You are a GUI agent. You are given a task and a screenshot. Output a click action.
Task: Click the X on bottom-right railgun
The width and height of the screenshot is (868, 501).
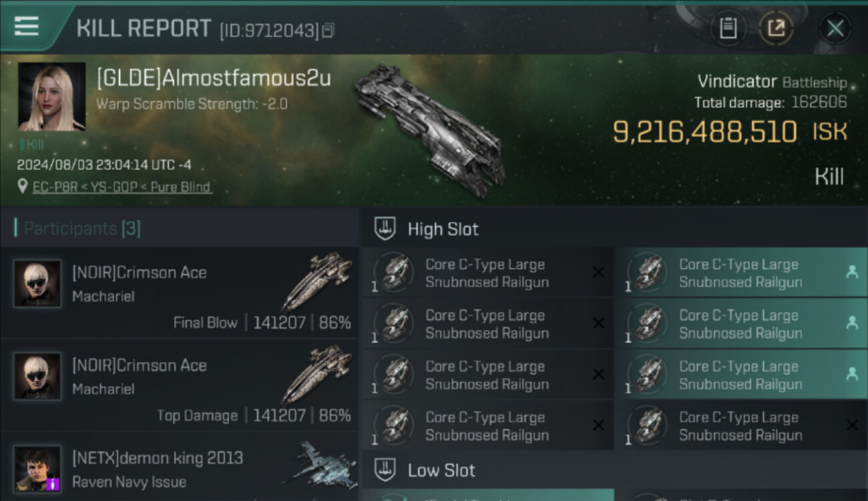(x=852, y=425)
